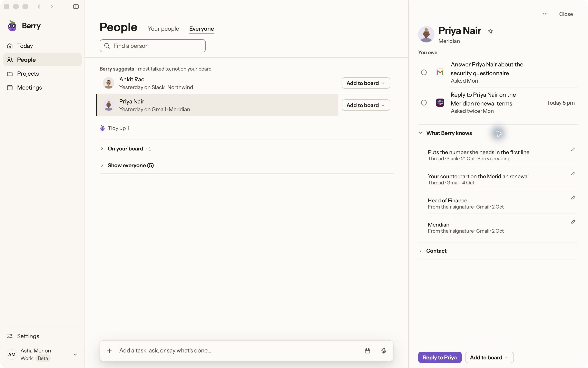This screenshot has width=588, height=368.
Task: Open Add to board dropdown beside Reply to Priya
Action: (489, 357)
